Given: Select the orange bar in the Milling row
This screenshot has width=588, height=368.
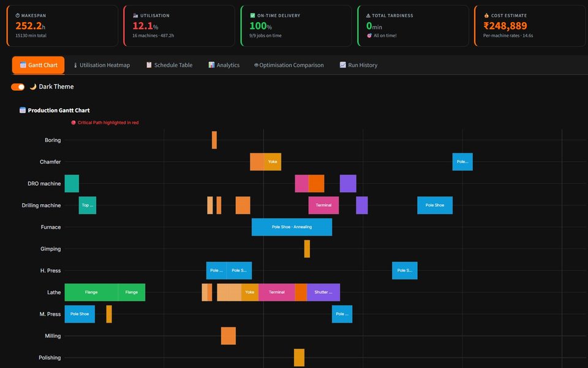Looking at the screenshot, I should (228, 335).
